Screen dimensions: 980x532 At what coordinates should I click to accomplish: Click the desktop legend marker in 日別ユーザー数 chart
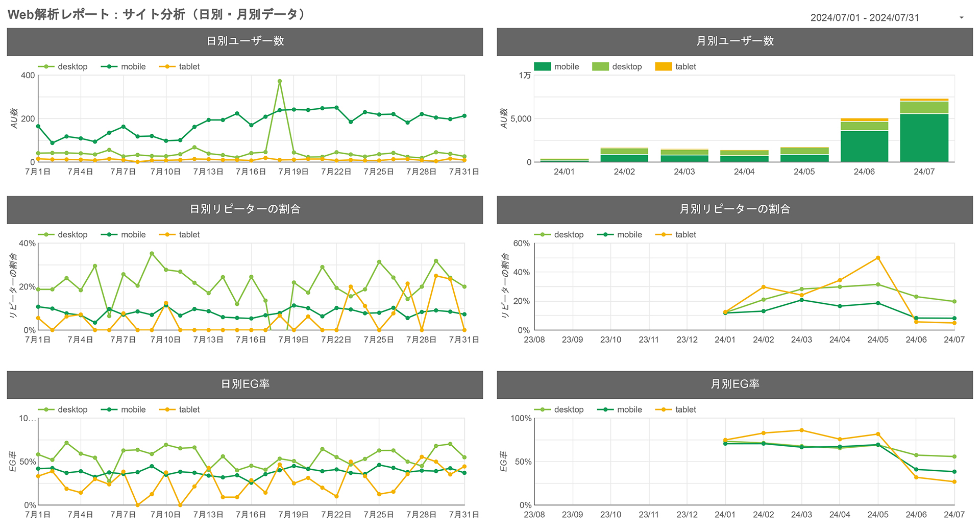coord(46,66)
